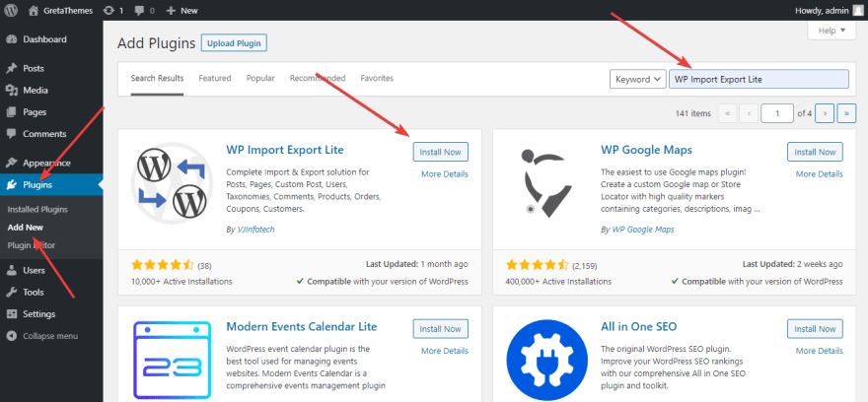View More Details for All in One SEO

(x=820, y=351)
